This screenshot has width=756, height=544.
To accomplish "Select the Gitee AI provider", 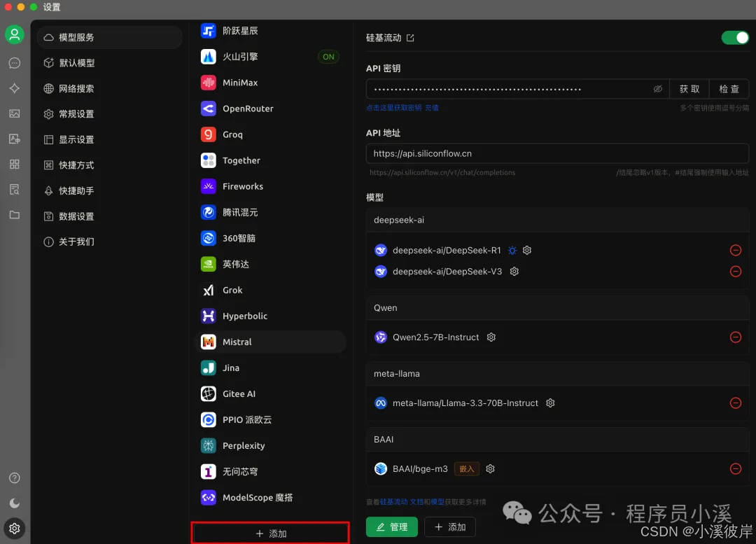I will pyautogui.click(x=270, y=393).
